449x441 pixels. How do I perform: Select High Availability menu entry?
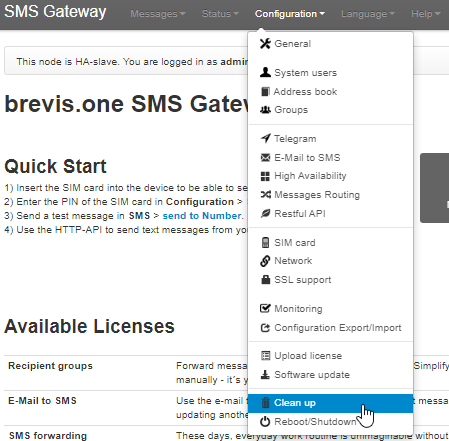331,176
